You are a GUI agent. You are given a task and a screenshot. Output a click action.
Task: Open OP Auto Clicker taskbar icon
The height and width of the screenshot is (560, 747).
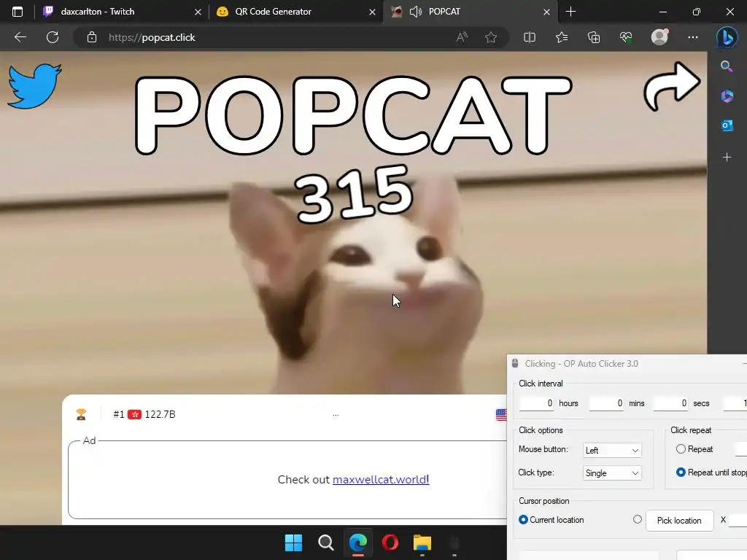tap(454, 542)
